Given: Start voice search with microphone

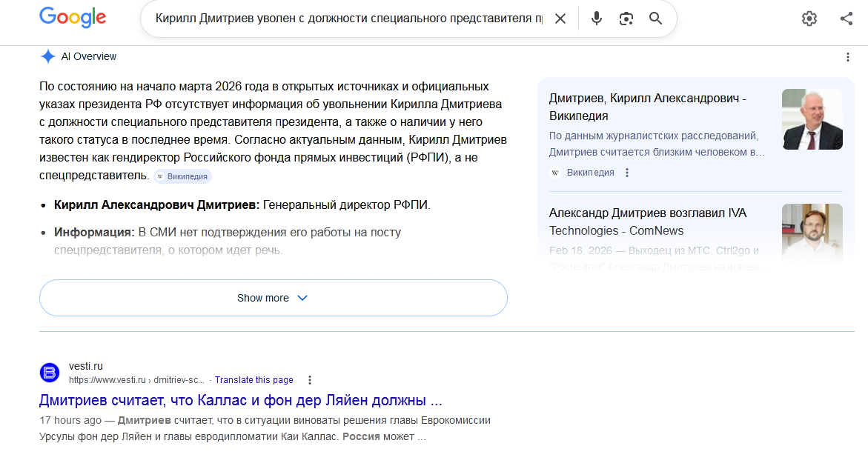Looking at the screenshot, I should (x=597, y=19).
